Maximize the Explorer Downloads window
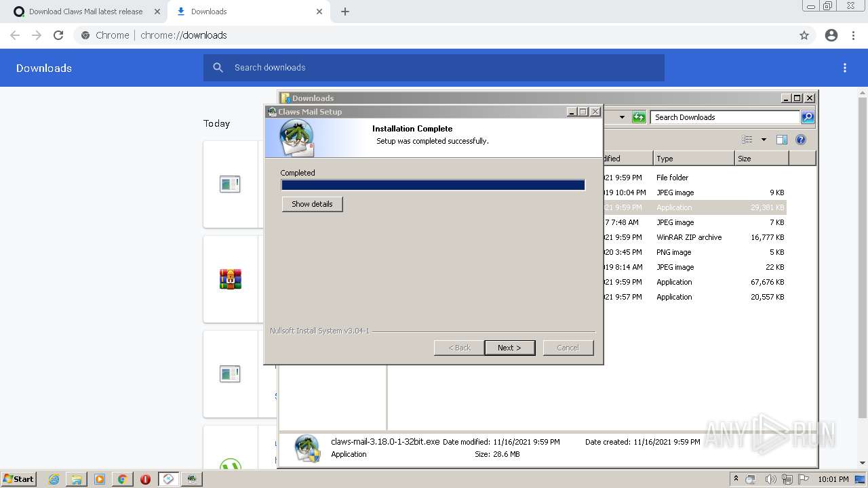868x488 pixels. (797, 98)
